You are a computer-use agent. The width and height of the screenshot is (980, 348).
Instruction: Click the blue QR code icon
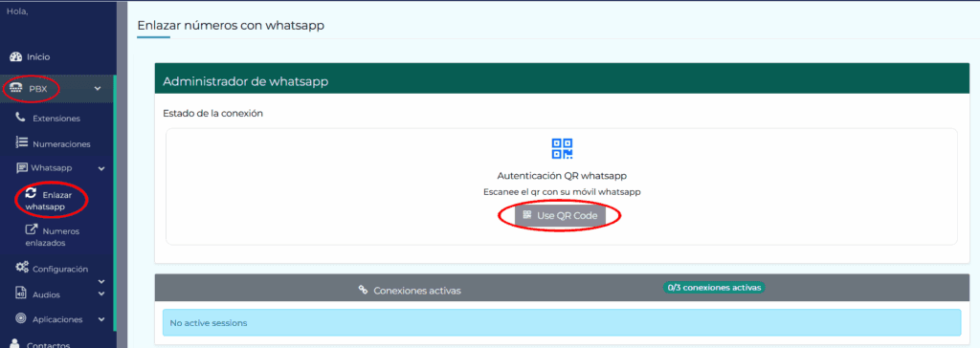pyautogui.click(x=562, y=149)
